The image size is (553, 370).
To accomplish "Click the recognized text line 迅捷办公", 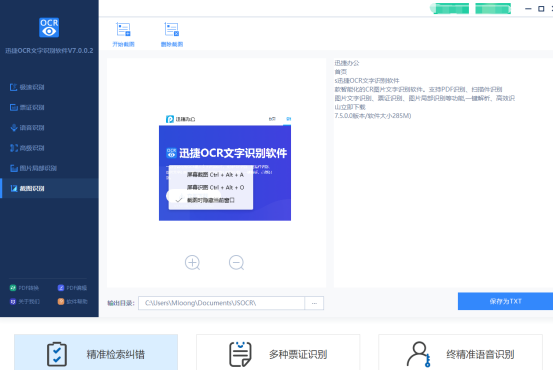I will [347, 63].
